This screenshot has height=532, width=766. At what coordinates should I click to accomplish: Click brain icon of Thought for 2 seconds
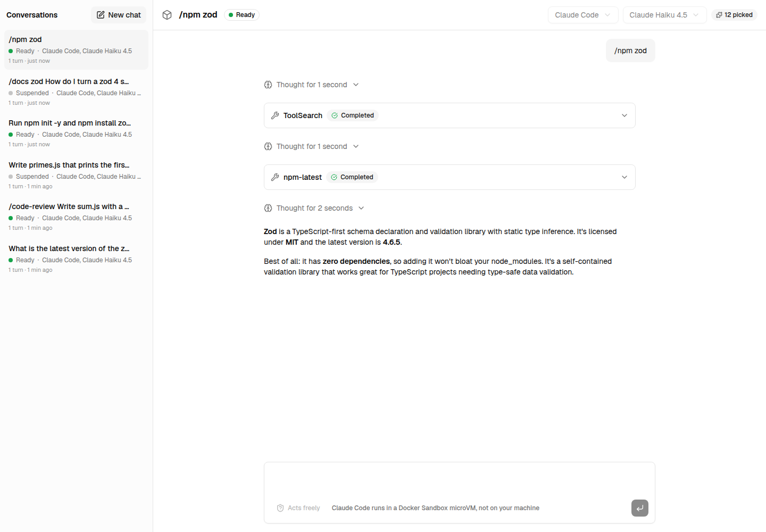pyautogui.click(x=268, y=208)
